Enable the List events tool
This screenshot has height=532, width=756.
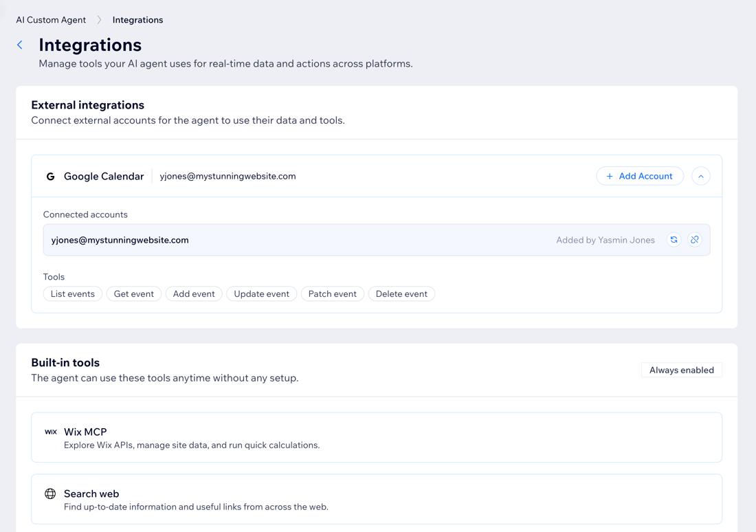[72, 293]
